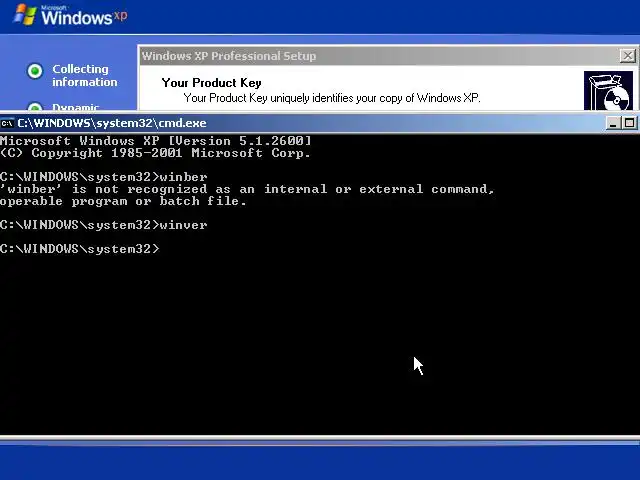Click the "operable program or batch file." line
Viewport: 640px width, 480px height.
pyautogui.click(x=123, y=201)
